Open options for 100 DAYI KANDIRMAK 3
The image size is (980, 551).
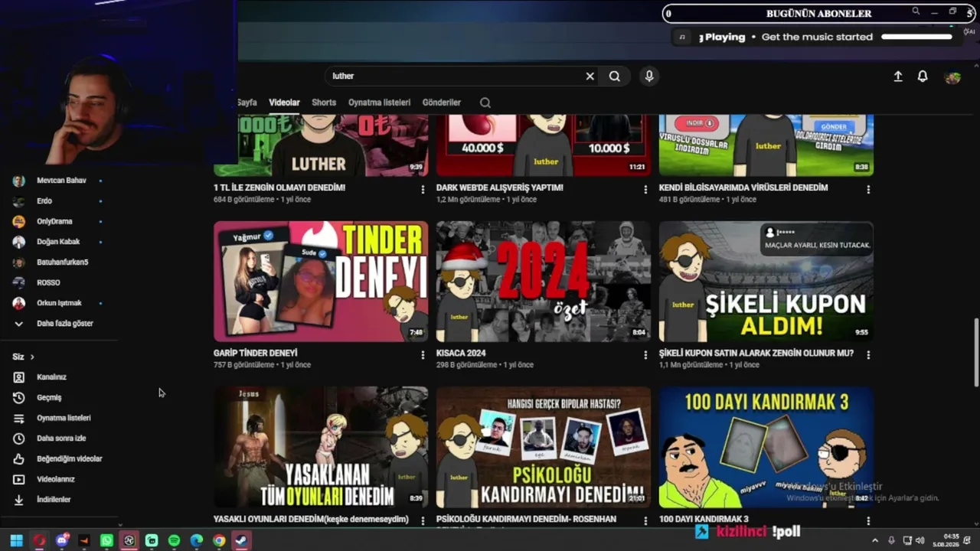[868, 520]
